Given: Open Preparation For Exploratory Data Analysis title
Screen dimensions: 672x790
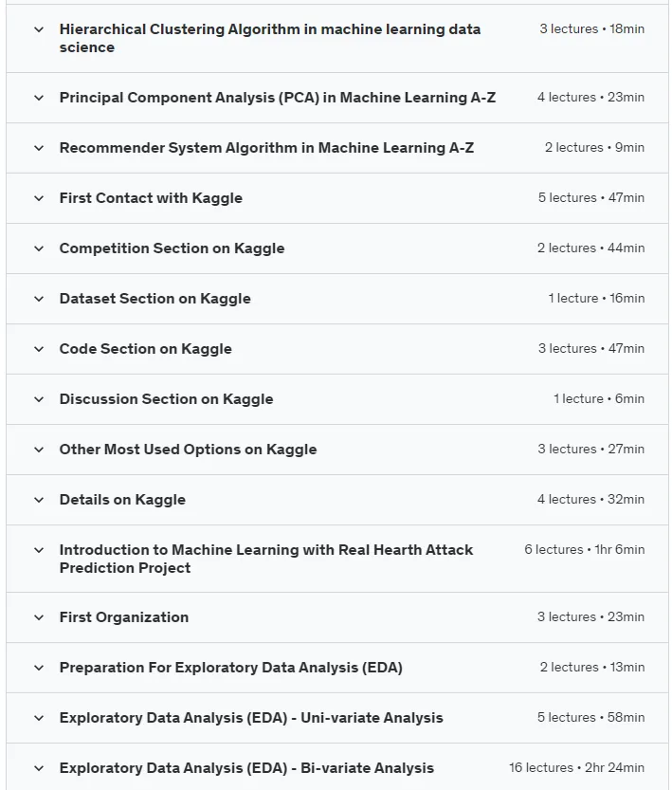Looking at the screenshot, I should tap(231, 668).
